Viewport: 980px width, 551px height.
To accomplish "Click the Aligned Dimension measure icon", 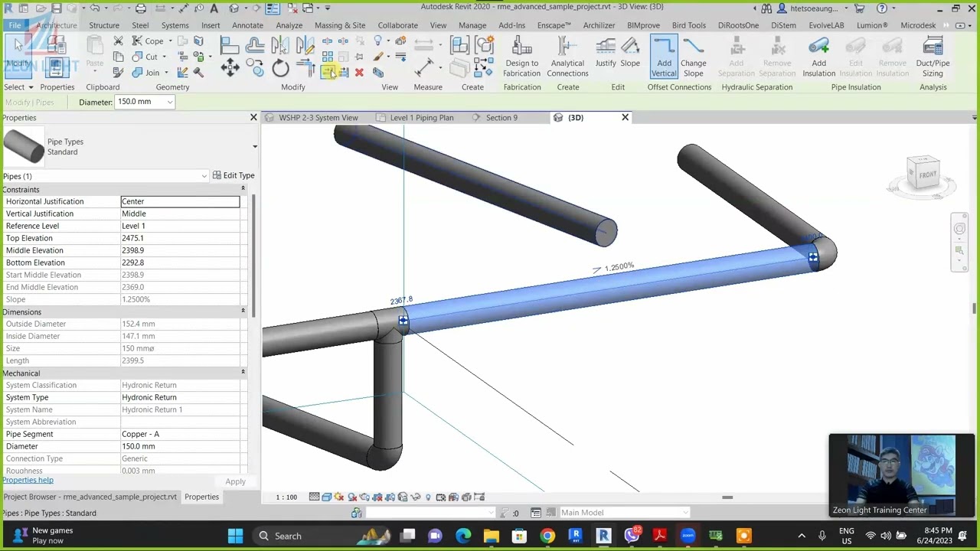I will pos(423,68).
